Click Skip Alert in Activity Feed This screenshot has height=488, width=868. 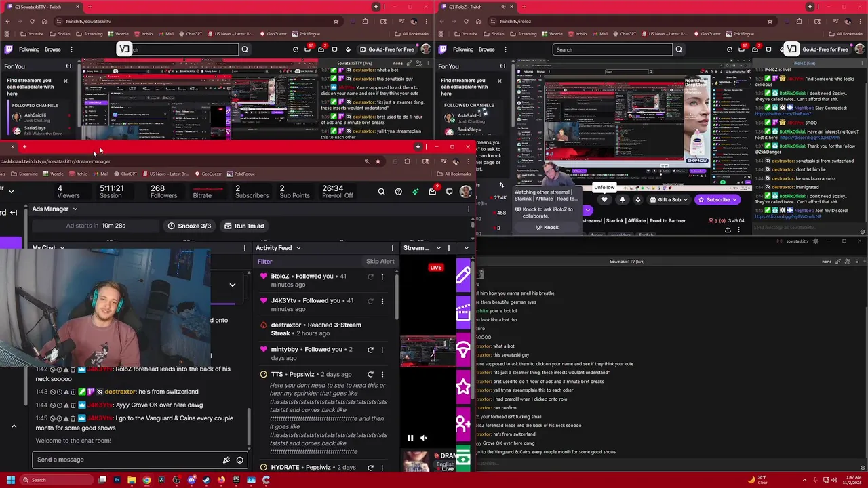(380, 262)
